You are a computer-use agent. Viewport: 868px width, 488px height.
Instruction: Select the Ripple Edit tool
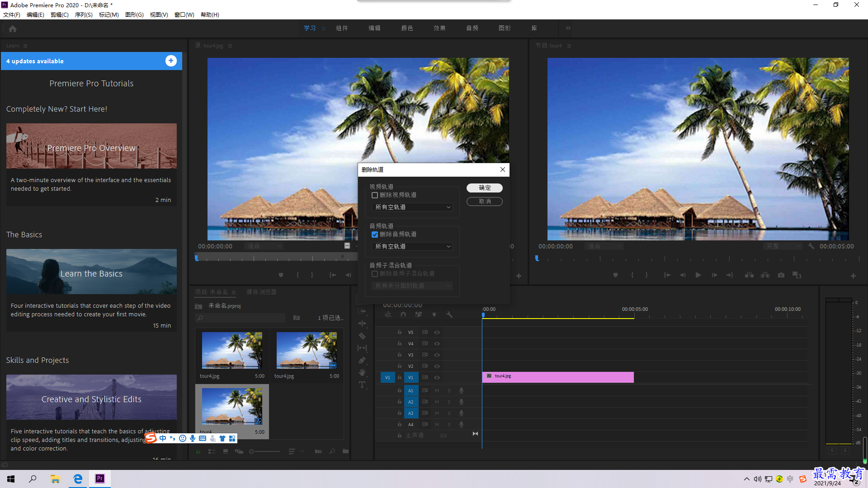pos(362,324)
